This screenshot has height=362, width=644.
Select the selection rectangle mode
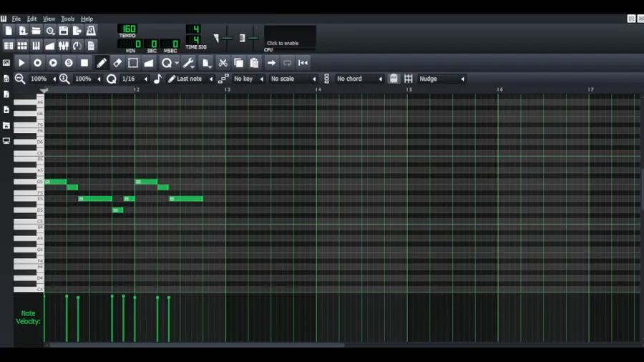[132, 63]
